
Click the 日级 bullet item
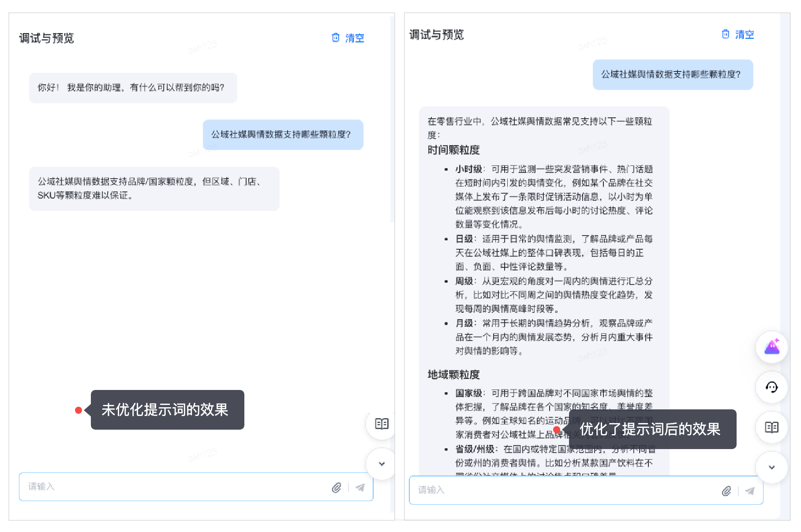(554, 253)
